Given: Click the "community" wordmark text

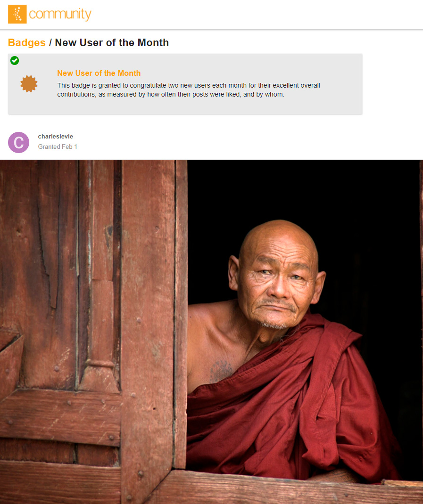Looking at the screenshot, I should point(60,14).
